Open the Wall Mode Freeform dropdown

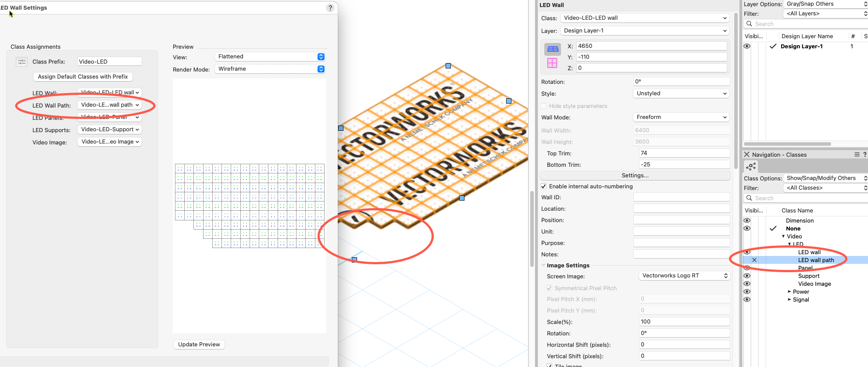[x=681, y=117]
